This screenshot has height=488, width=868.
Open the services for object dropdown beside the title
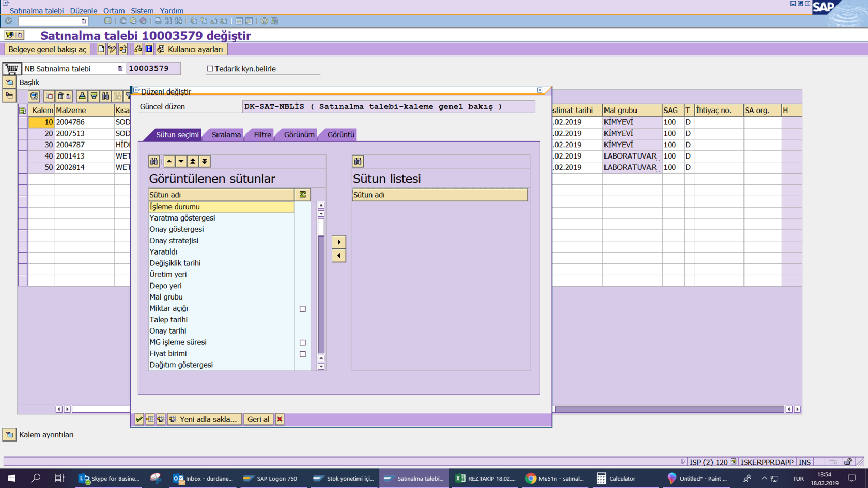point(20,35)
